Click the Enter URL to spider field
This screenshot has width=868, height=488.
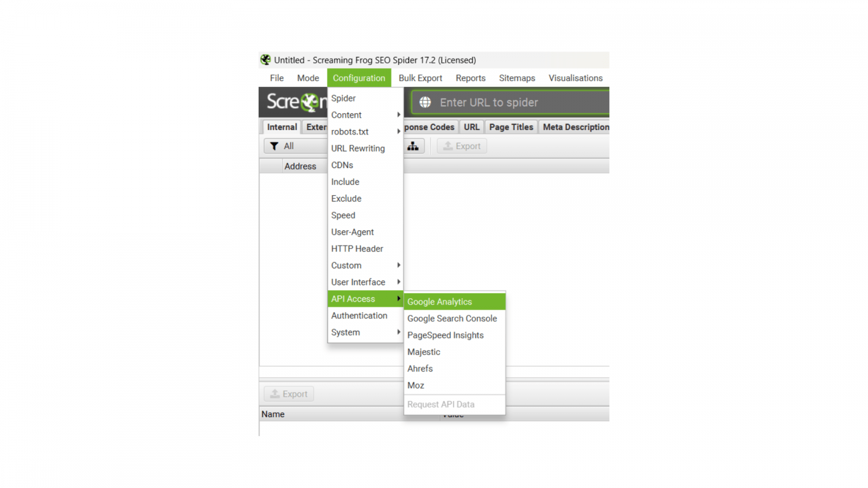[510, 102]
